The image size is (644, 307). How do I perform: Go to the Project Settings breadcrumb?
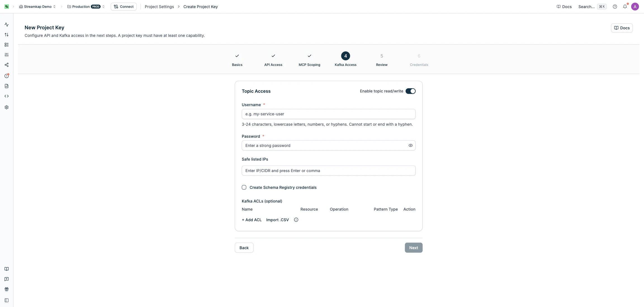[159, 6]
